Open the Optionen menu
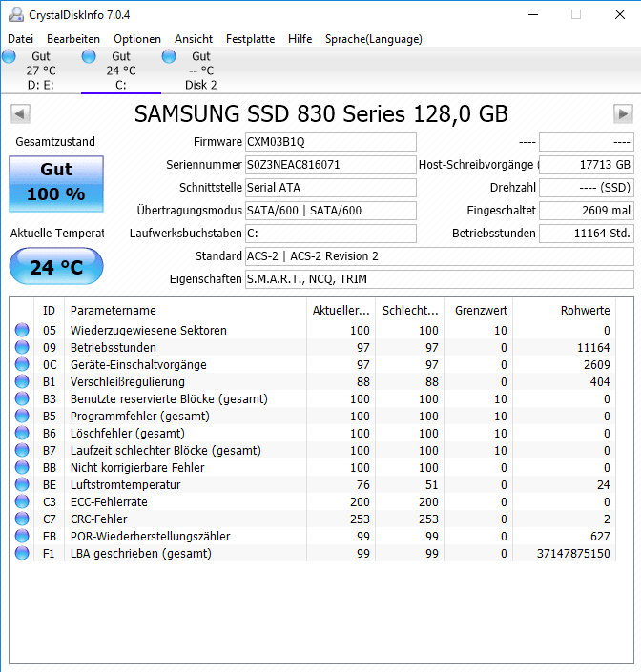Viewport: 641px width, 672px height. (137, 39)
